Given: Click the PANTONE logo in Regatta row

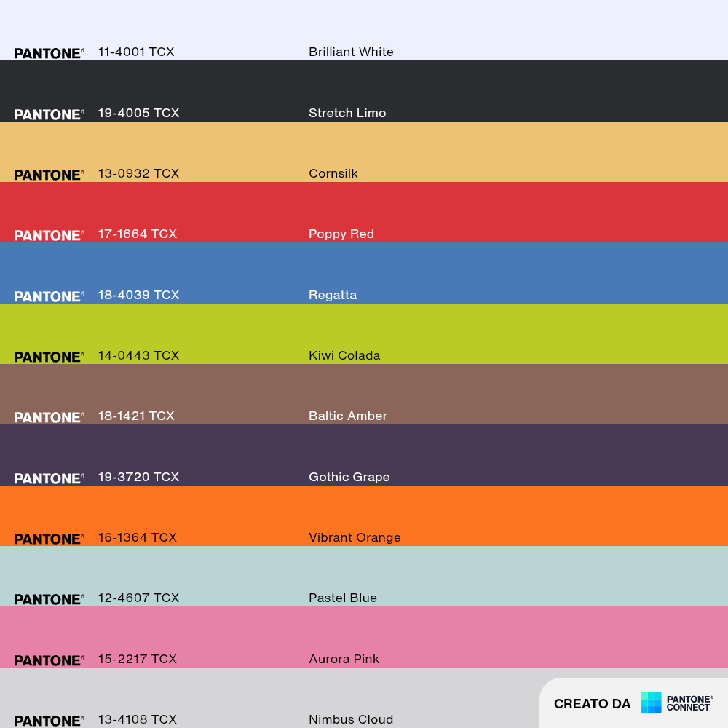Looking at the screenshot, I should pos(49,297).
